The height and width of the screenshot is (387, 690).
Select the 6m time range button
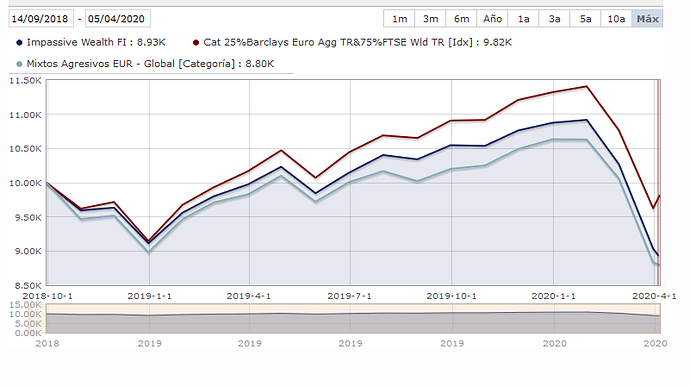[461, 19]
